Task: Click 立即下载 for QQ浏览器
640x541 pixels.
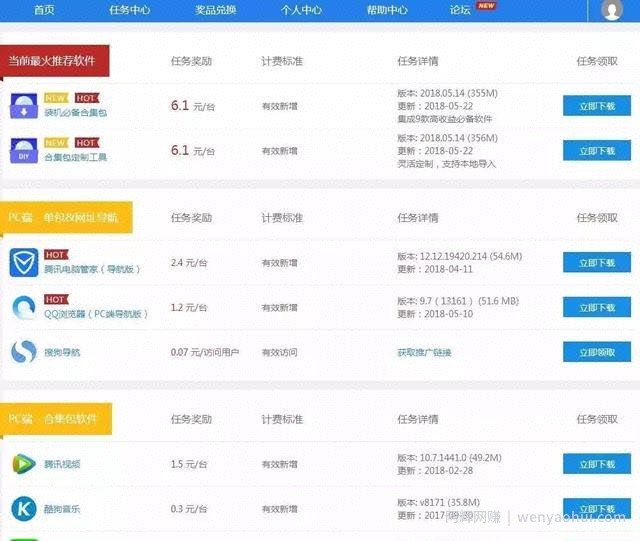Action: (x=597, y=307)
